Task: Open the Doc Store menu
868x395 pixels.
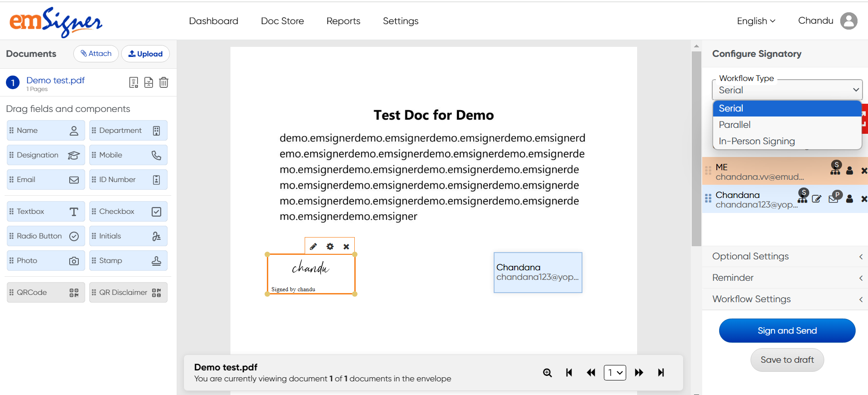Action: (282, 21)
